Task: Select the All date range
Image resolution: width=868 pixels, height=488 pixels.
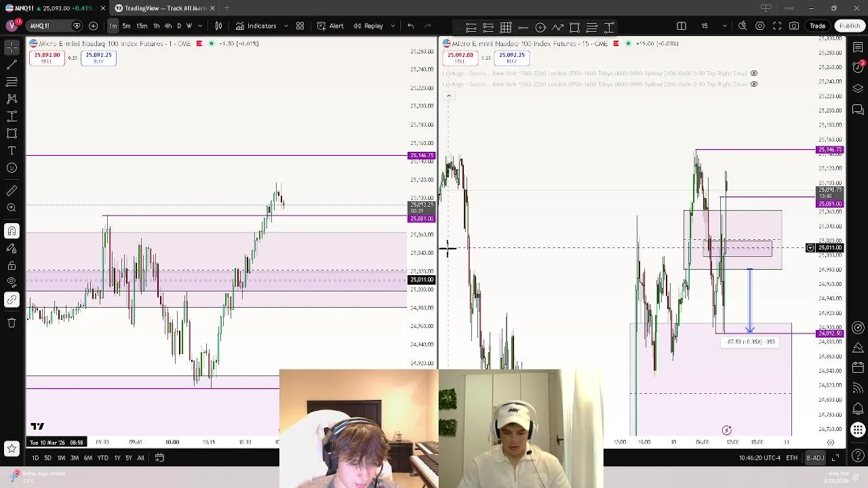Action: (x=140, y=458)
